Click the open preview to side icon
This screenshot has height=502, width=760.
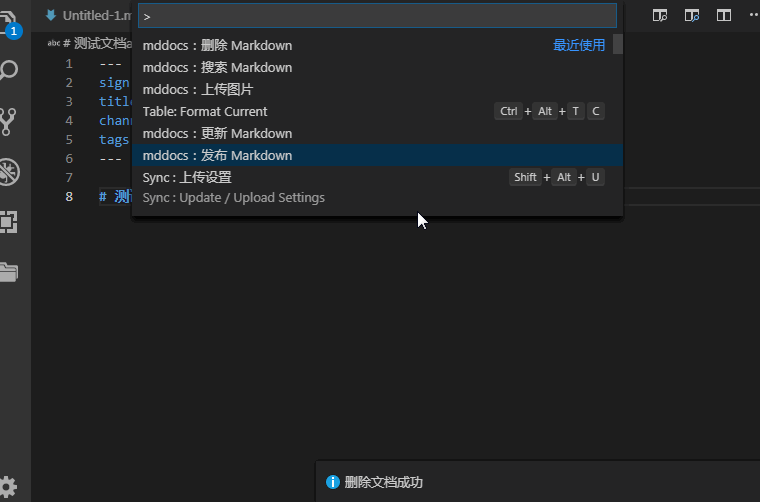(x=660, y=16)
